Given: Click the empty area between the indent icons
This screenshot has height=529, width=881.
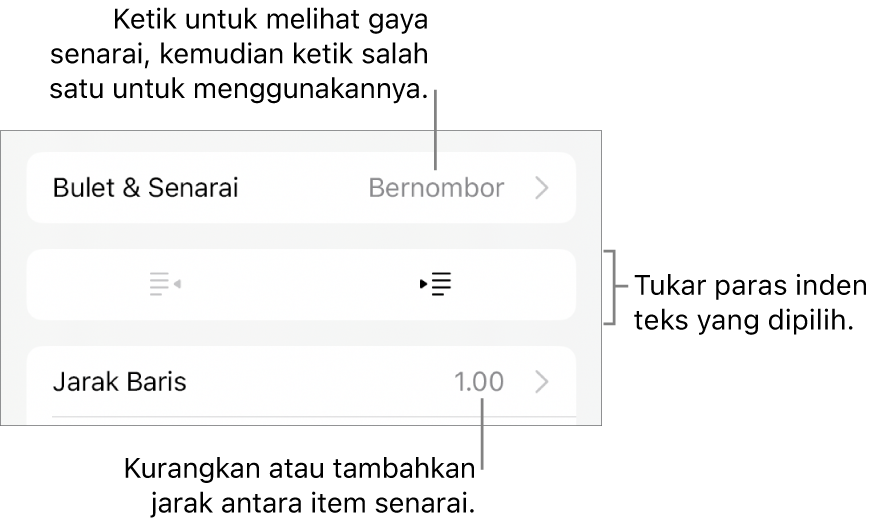Looking at the screenshot, I should pyautogui.click(x=301, y=284).
